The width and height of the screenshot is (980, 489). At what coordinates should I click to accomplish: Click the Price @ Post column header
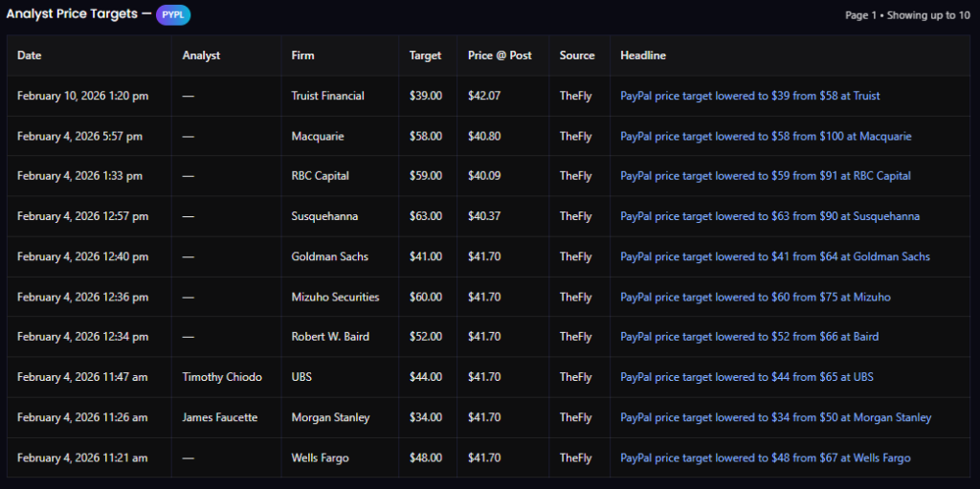500,56
